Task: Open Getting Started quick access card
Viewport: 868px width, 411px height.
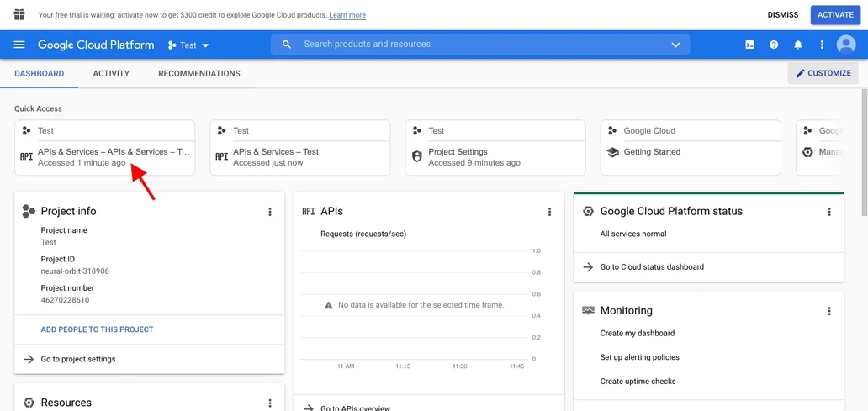Action: [691, 148]
